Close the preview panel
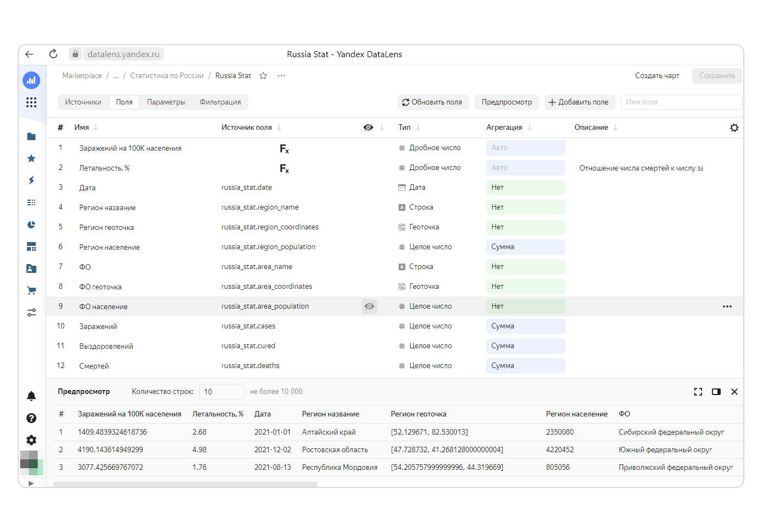762x532 pixels. pos(734,392)
